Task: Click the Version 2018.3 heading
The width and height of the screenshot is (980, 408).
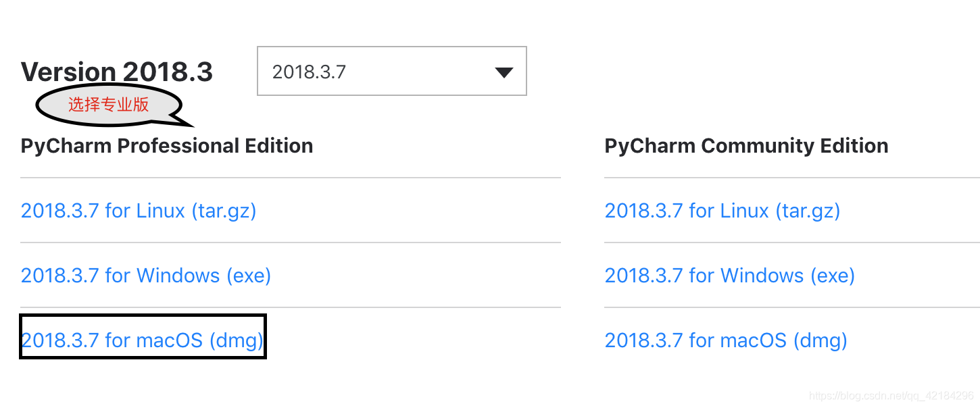Action: [117, 72]
